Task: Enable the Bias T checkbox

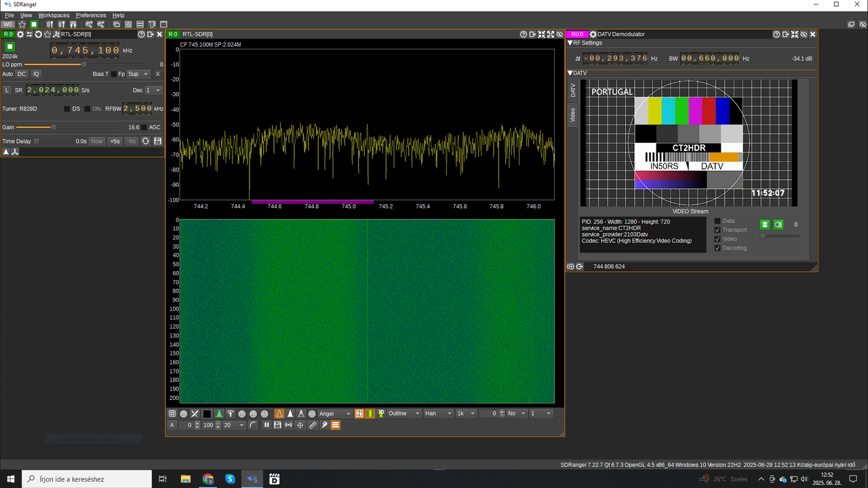Action: [114, 74]
